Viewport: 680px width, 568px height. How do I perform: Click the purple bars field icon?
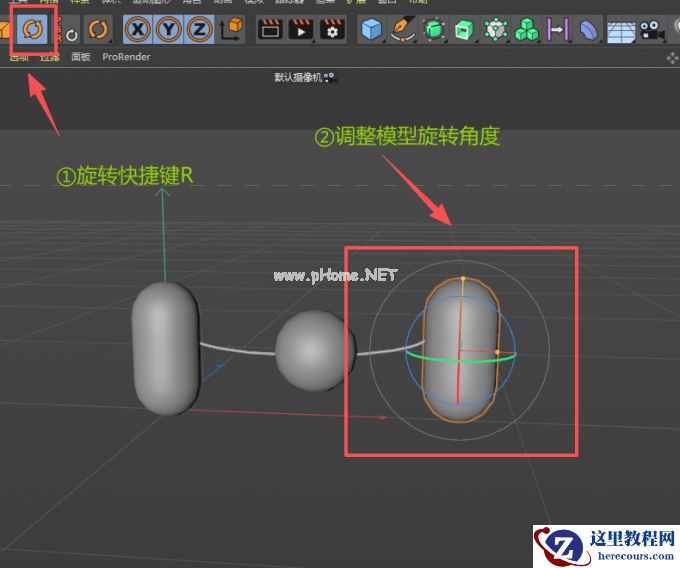click(x=557, y=29)
